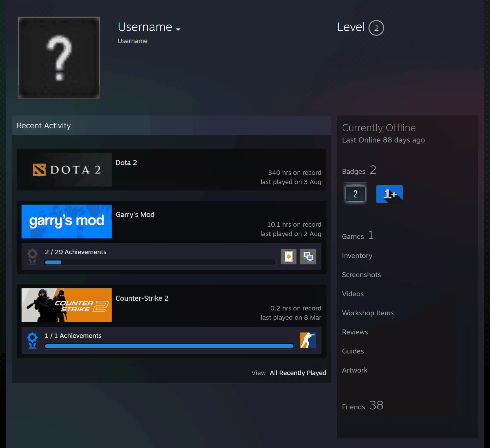
Task: Click the small Username subtitle text
Action: (x=132, y=41)
